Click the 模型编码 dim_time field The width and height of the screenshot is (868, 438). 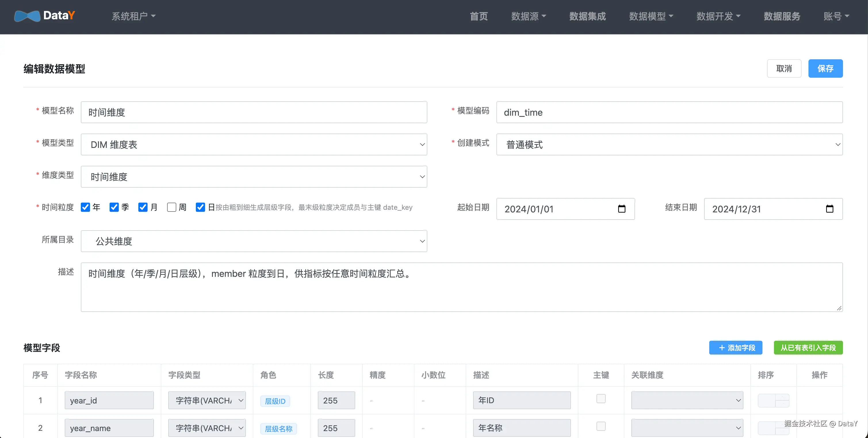[x=669, y=112]
